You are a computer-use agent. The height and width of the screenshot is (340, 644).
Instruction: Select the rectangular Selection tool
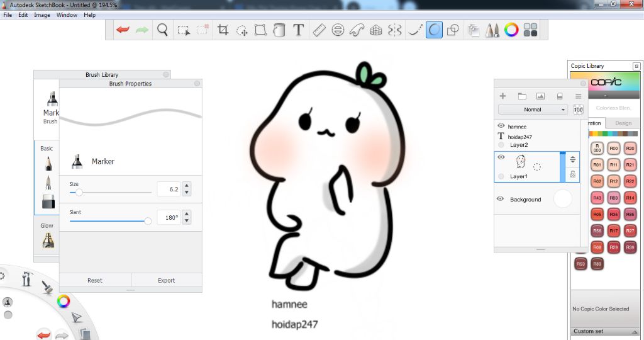(183, 30)
